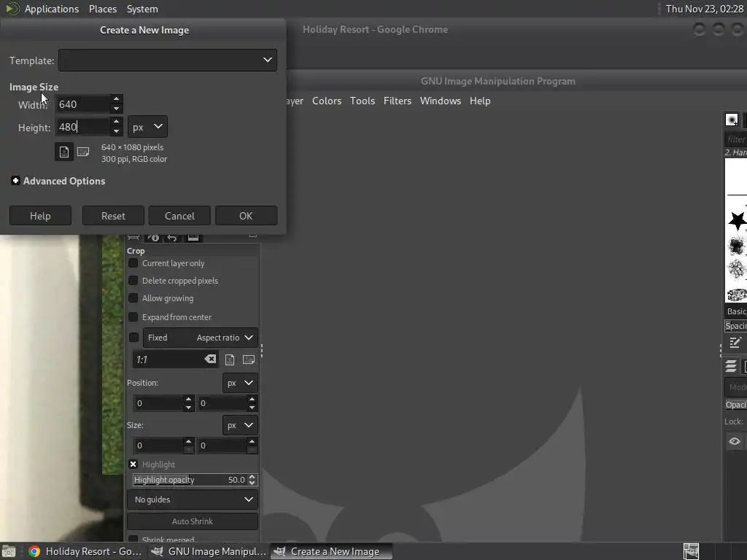Click the second Size value field
The height and width of the screenshot is (560, 747).
pyautogui.click(x=222, y=446)
